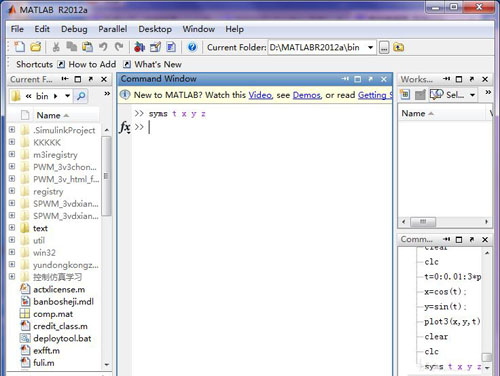Open the Profiler toolbar icon
Screen dimensions: 500x376
click(171, 47)
